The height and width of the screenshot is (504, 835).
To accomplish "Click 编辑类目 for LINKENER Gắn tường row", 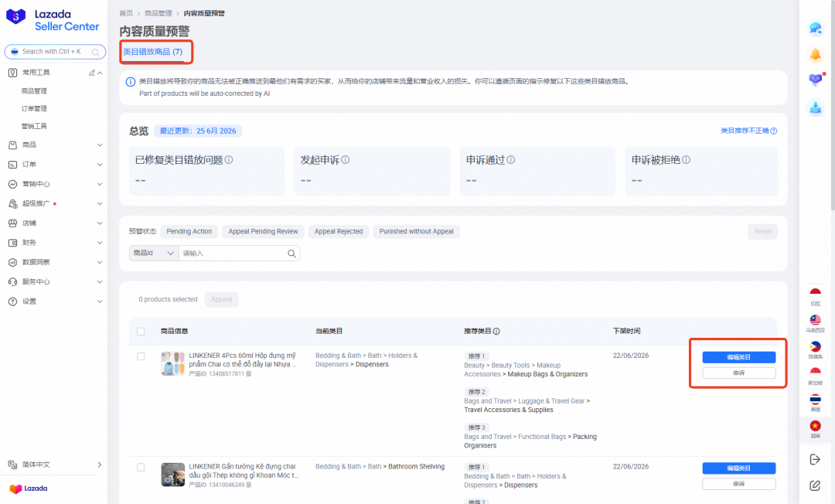I will point(739,468).
